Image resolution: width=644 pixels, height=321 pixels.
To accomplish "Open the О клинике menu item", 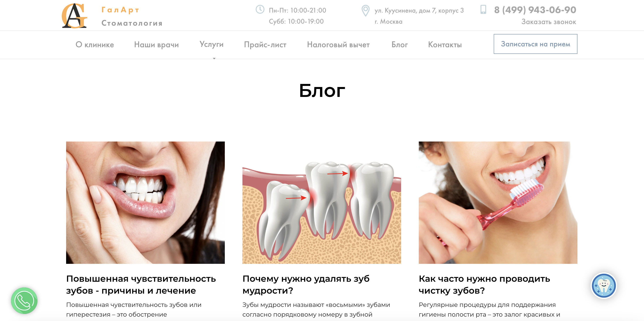I will click(x=95, y=45).
